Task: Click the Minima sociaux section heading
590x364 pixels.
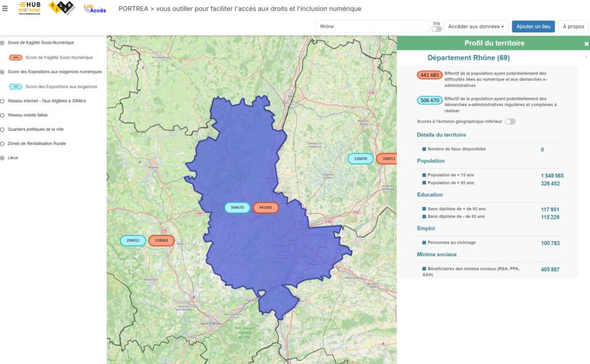Action: pyautogui.click(x=437, y=255)
